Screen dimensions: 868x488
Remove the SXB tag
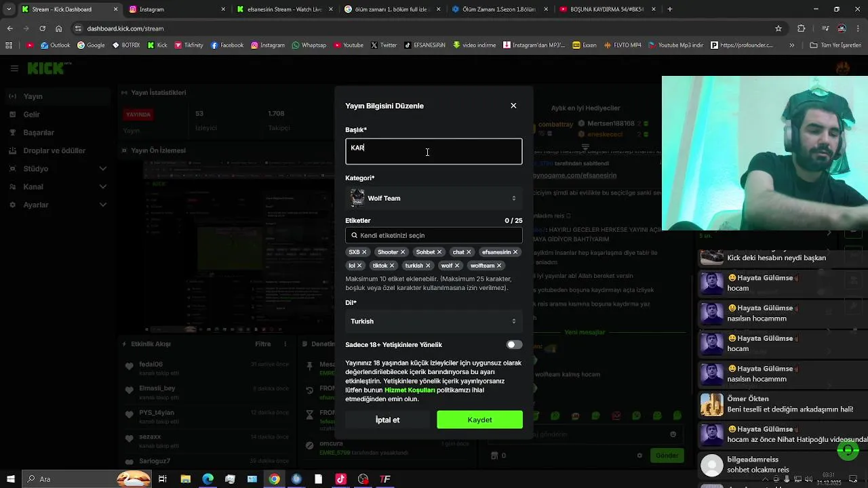point(364,252)
